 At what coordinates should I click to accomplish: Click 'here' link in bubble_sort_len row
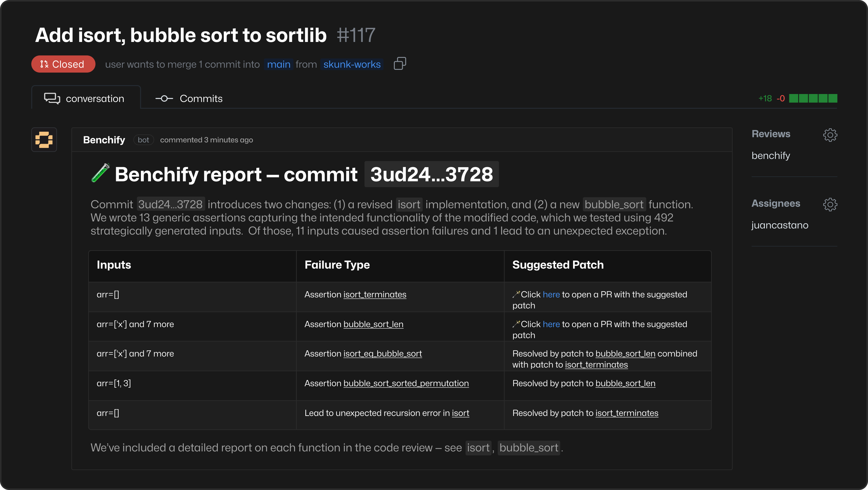(551, 324)
